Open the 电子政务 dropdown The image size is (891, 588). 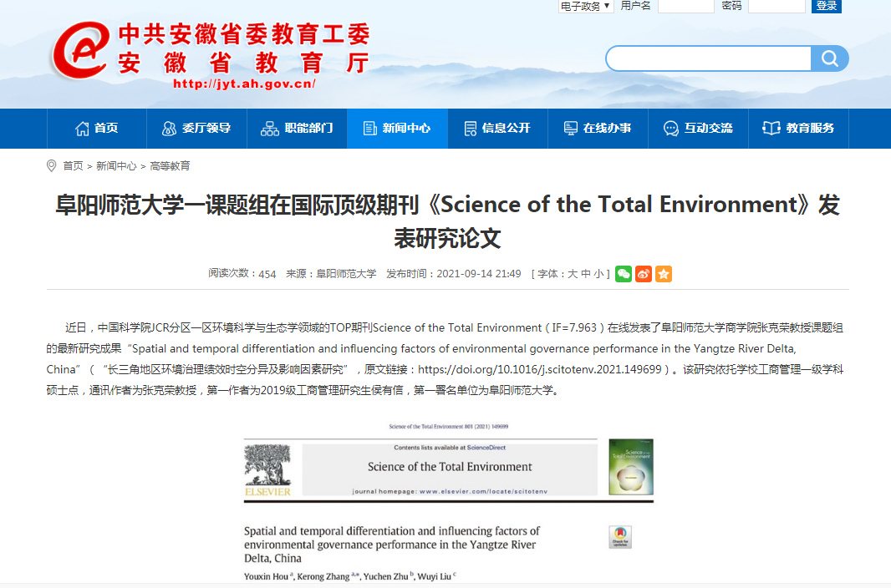(586, 6)
